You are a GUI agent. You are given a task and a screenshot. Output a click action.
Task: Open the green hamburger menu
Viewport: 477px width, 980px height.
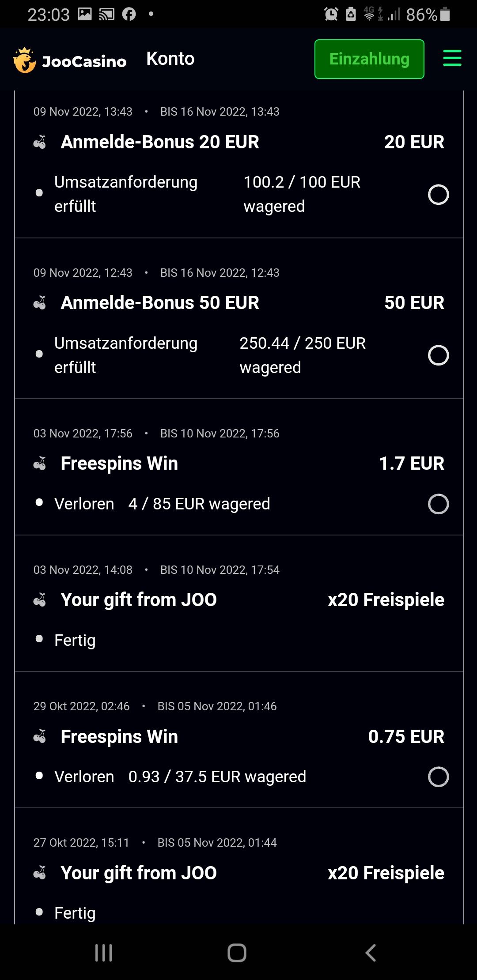pyautogui.click(x=452, y=58)
